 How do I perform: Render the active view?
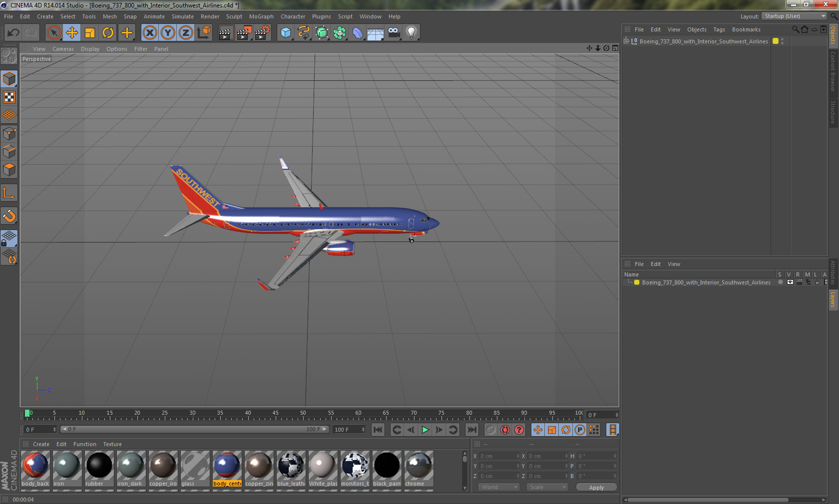[x=226, y=33]
